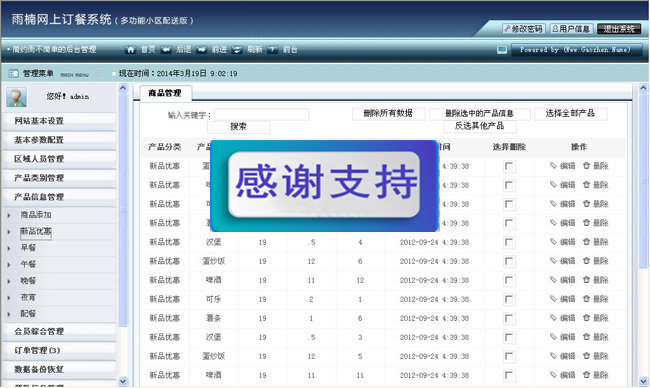Expand the 晚餐 sidebar arrow

[9, 281]
